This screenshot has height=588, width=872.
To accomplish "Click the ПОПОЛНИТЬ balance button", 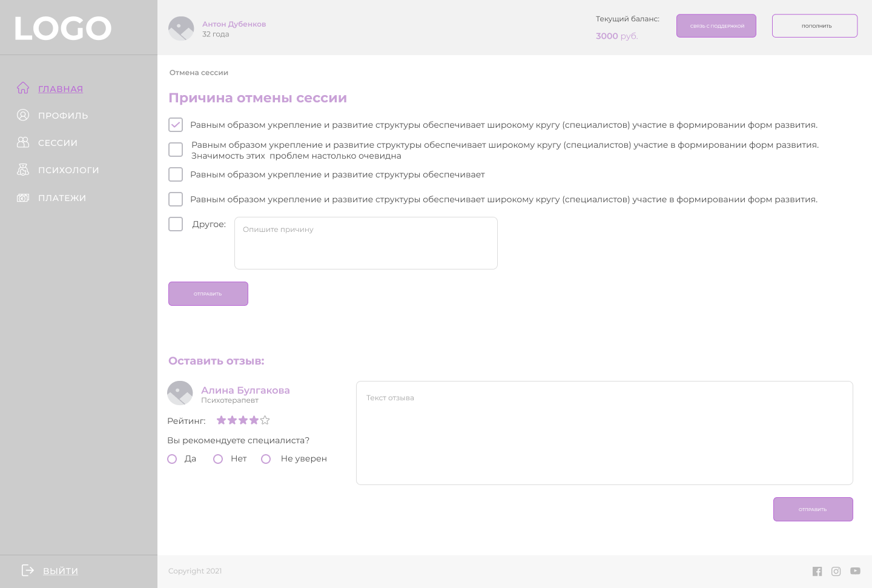I will (814, 26).
